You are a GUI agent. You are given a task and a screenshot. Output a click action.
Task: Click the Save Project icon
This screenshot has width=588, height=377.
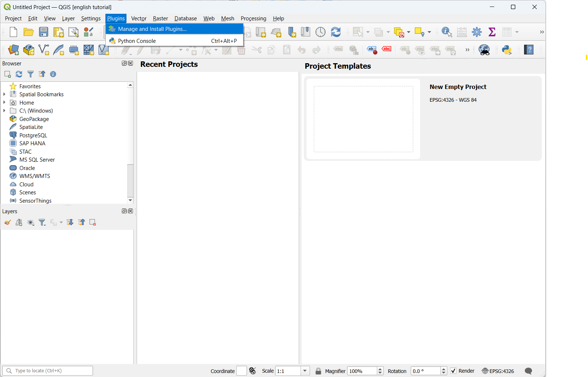(44, 32)
